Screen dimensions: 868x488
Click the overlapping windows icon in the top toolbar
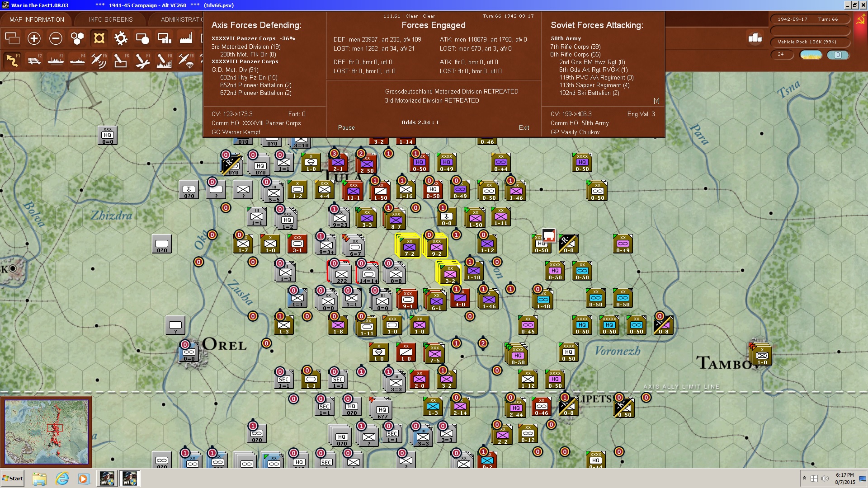[x=12, y=38]
